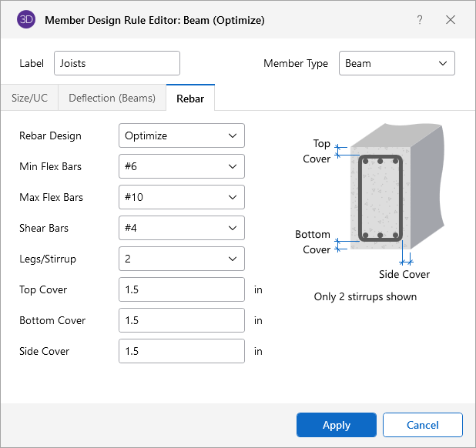The image size is (476, 448).
Task: Click the 3D application logo icon
Action: tap(27, 20)
